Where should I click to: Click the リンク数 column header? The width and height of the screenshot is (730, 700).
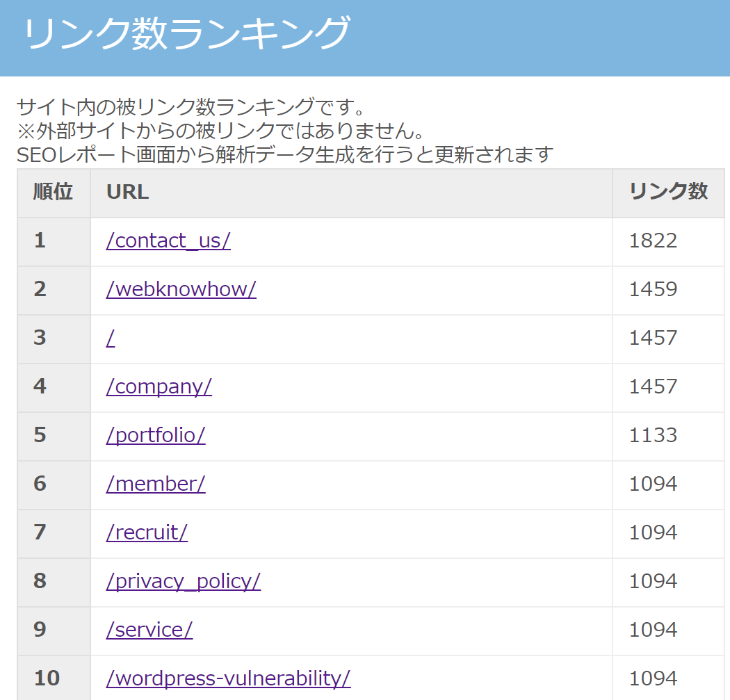667,193
